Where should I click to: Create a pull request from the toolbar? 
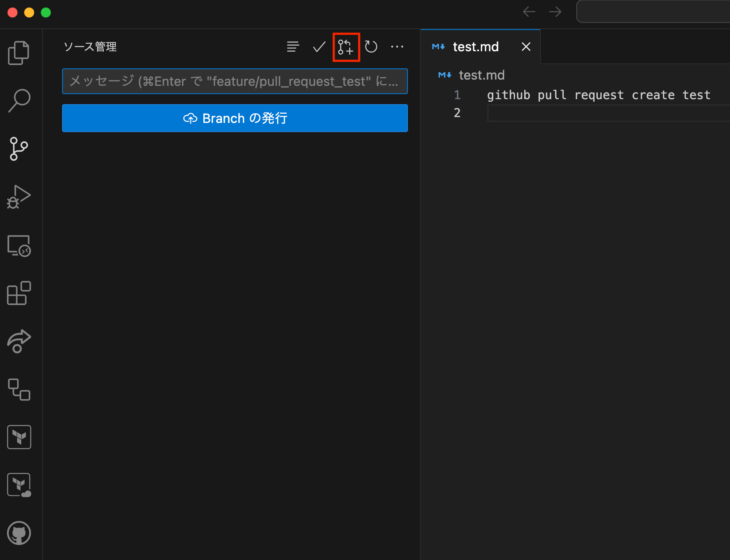[x=346, y=47]
